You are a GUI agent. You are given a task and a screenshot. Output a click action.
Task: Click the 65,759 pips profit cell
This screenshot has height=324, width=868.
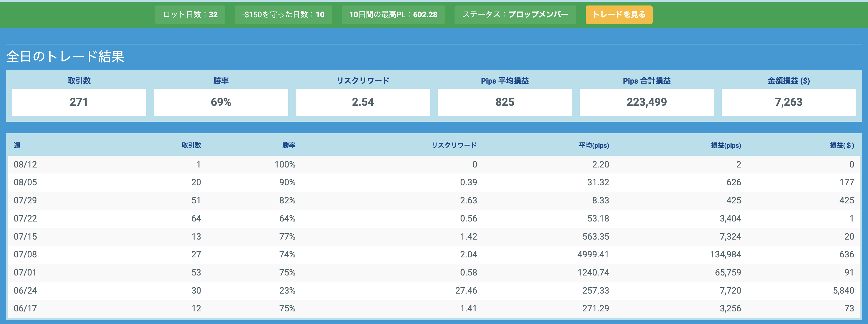pyautogui.click(x=728, y=272)
